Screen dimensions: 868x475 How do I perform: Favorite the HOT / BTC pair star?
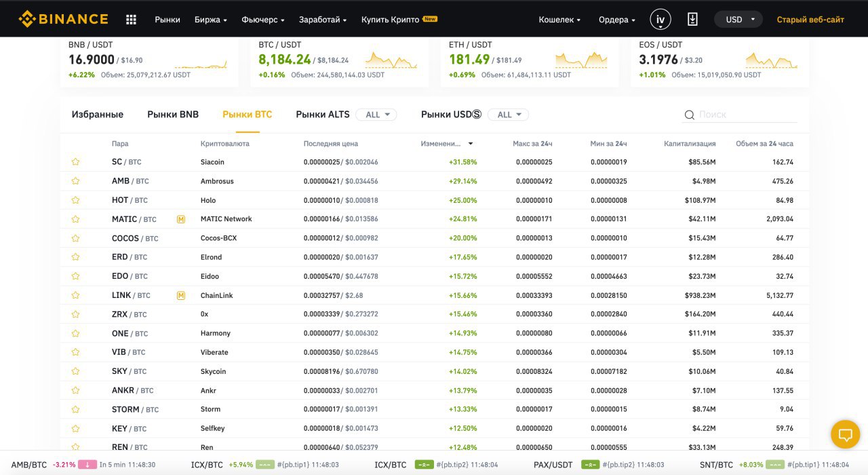click(76, 200)
